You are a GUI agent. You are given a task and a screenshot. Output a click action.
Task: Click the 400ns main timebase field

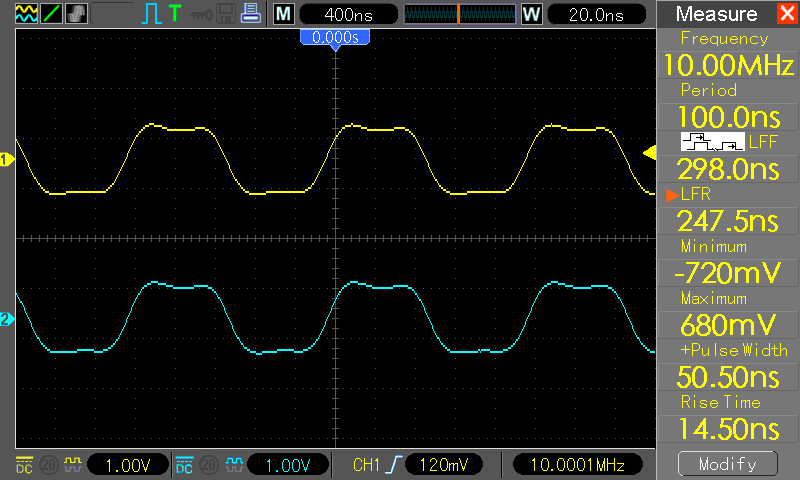pyautogui.click(x=348, y=14)
